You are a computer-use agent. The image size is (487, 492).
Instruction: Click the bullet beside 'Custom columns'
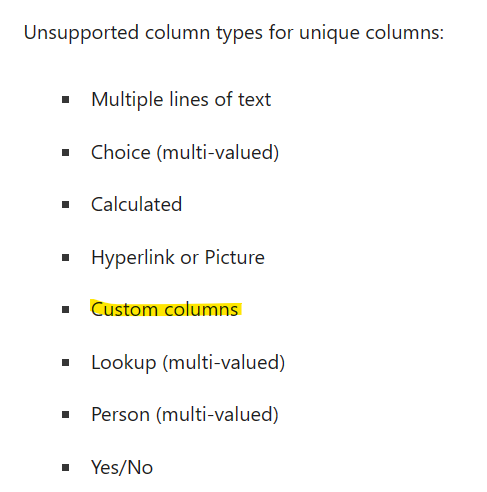pos(66,310)
